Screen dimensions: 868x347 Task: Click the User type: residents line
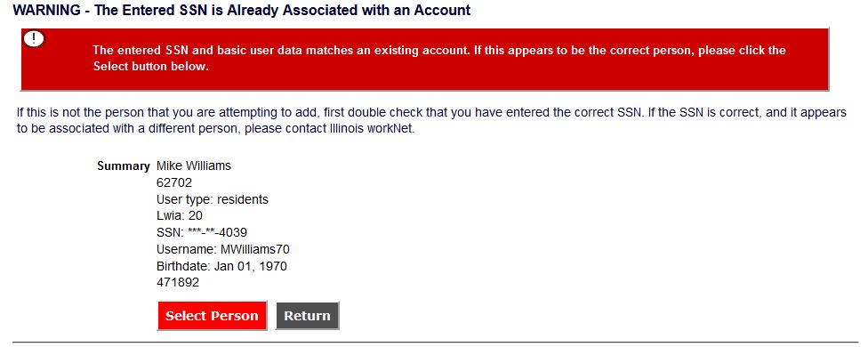(213, 199)
